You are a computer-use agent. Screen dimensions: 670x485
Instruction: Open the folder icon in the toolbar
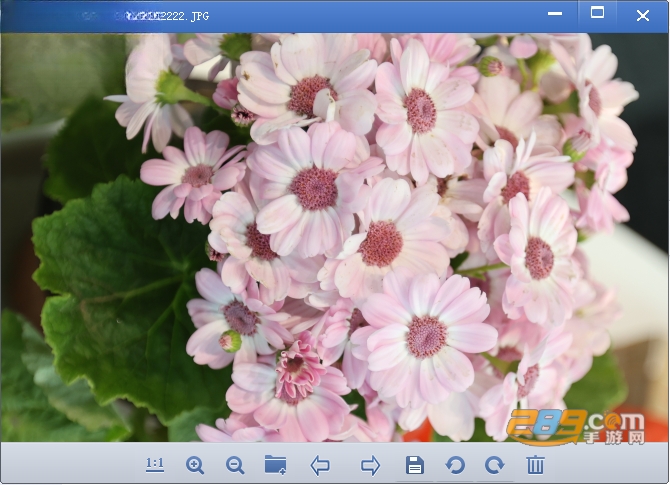click(275, 465)
